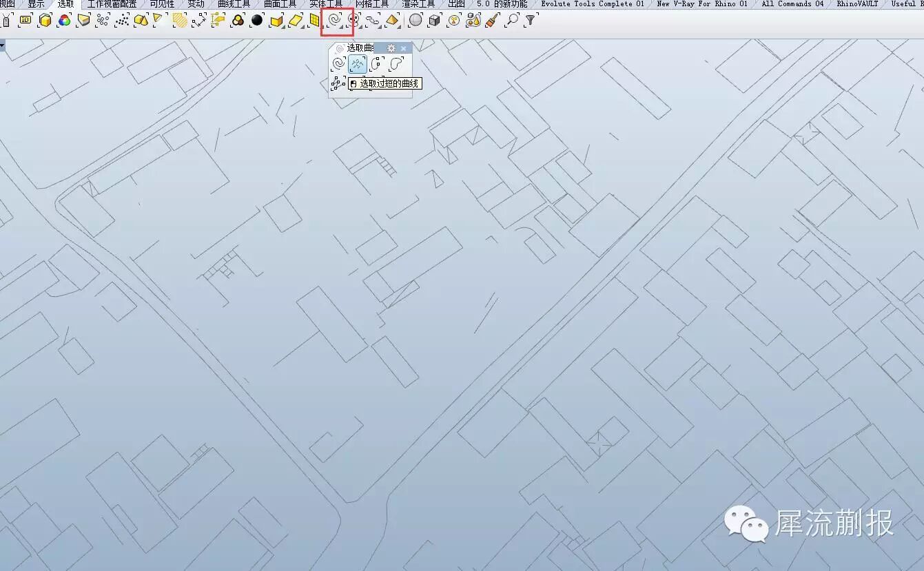Image resolution: width=924 pixels, height=571 pixels.
Task: Click the select hatches icon
Action: pos(180,20)
